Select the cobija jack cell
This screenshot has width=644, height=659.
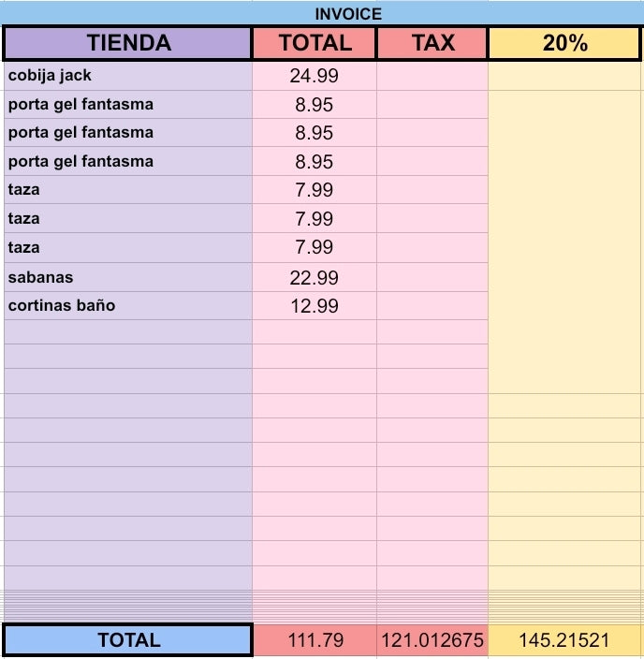[128, 76]
